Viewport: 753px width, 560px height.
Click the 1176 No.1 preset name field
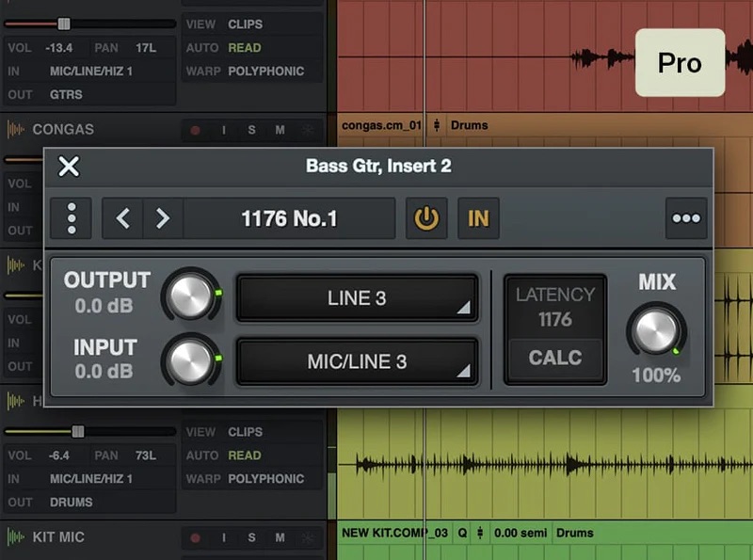289,218
